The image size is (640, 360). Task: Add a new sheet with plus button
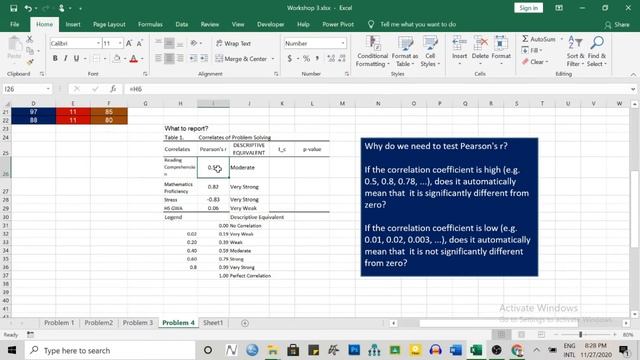(245, 323)
